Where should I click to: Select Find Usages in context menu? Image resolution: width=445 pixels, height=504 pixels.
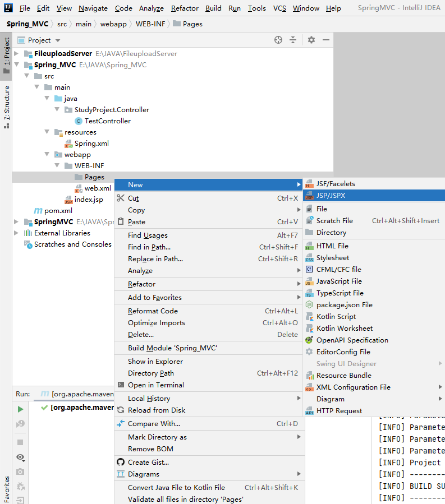pos(209,235)
